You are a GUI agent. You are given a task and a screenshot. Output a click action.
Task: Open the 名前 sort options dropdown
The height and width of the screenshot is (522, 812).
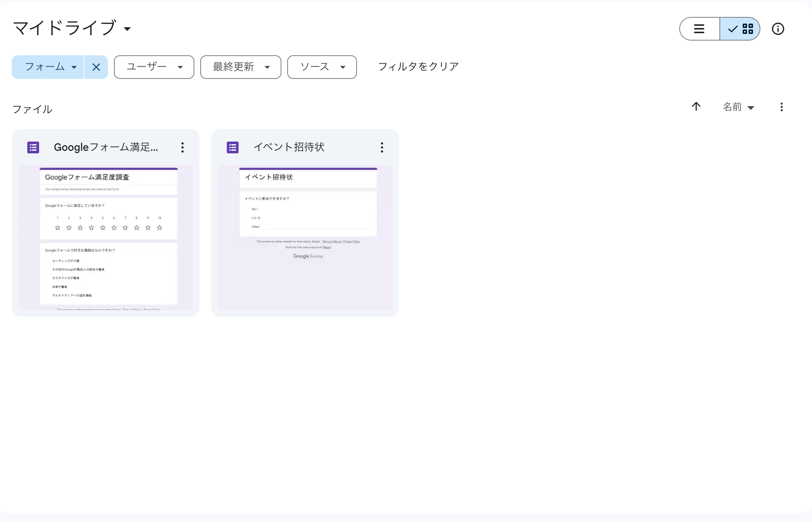739,107
